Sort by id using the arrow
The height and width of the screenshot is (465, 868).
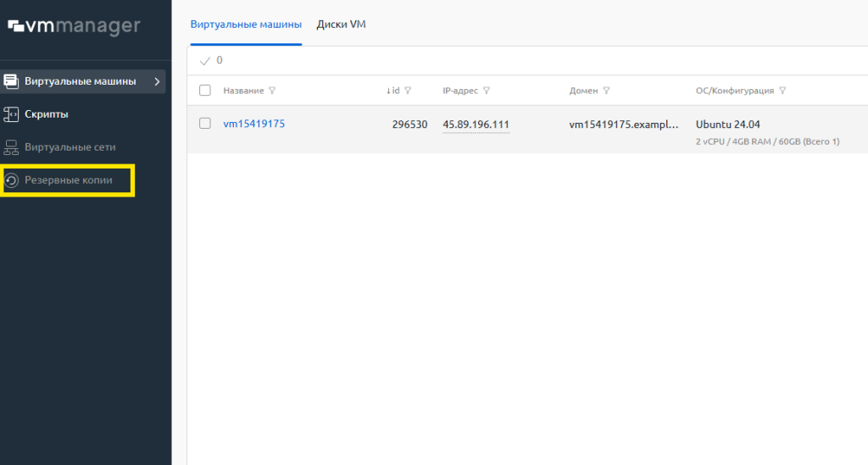click(x=388, y=91)
